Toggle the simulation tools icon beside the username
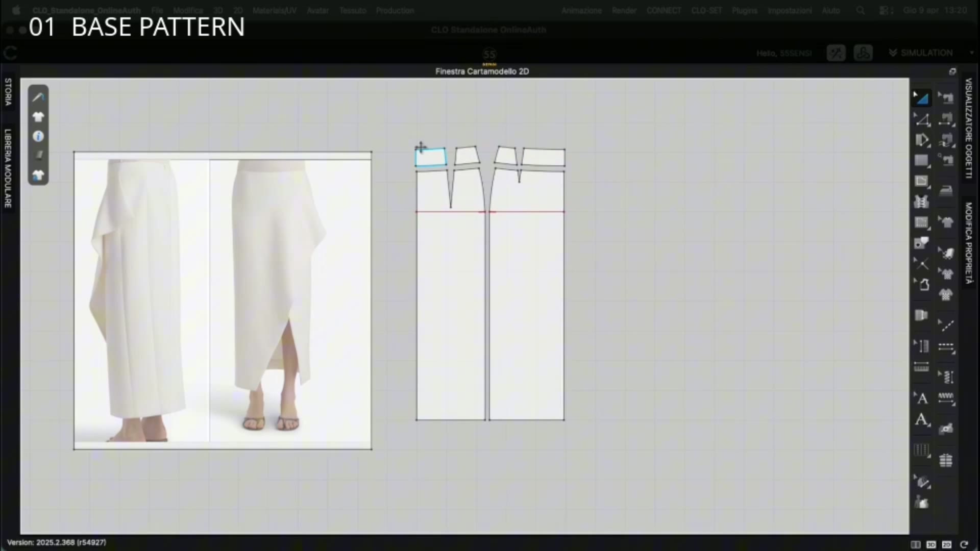Viewport: 980px width, 551px height. click(x=836, y=53)
